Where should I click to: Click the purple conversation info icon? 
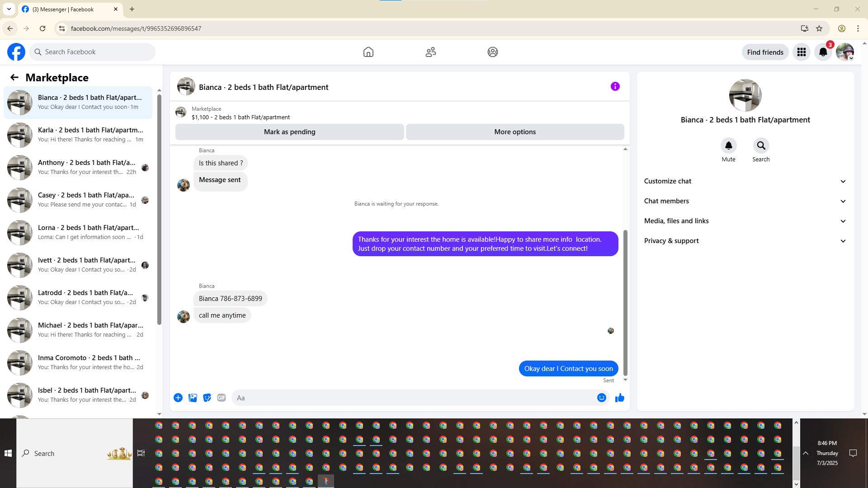(615, 86)
